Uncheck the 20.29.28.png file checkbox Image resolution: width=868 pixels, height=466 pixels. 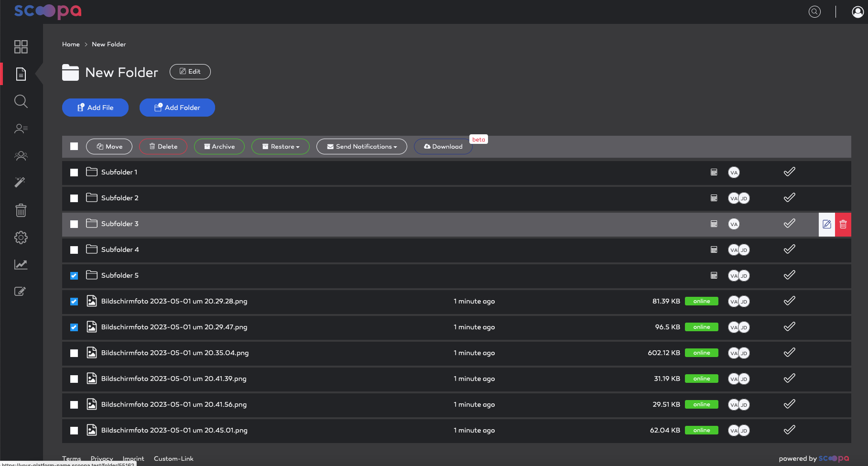pos(74,302)
